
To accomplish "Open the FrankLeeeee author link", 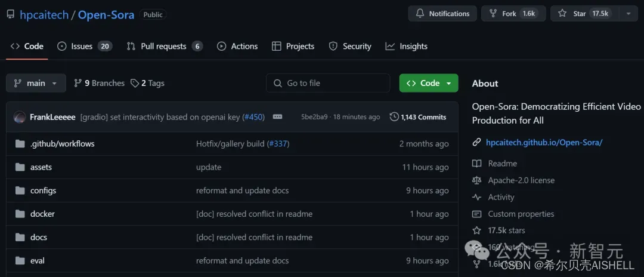I will (x=52, y=117).
